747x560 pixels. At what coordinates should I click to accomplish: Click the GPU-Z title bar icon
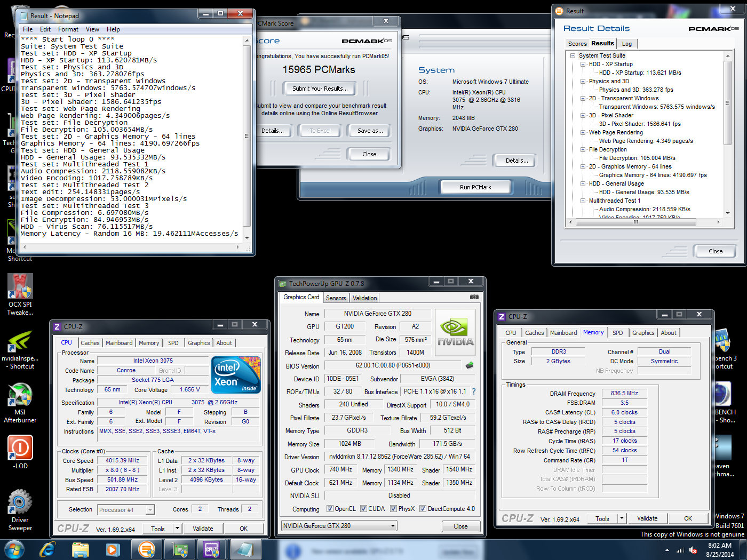282,284
